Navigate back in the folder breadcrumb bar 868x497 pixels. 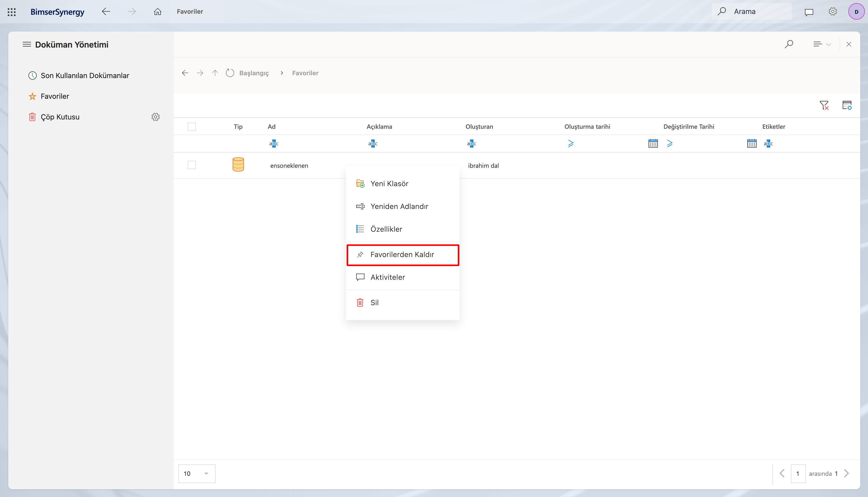tap(185, 73)
